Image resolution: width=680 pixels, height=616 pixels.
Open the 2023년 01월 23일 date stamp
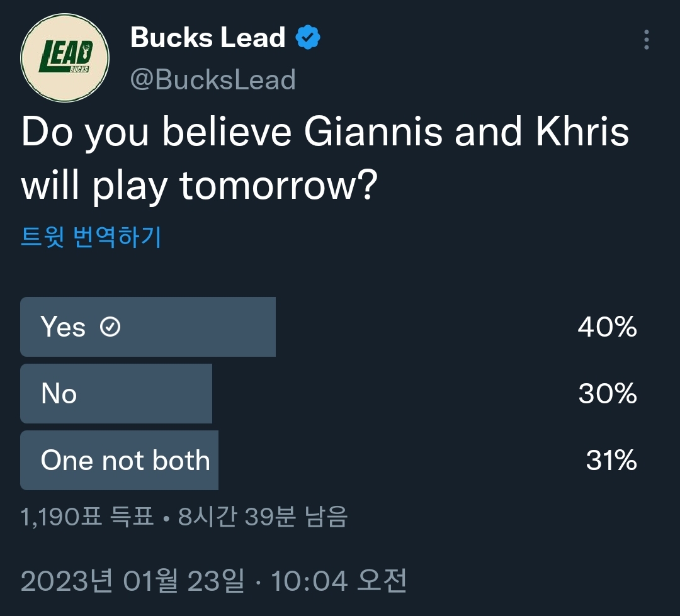(132, 581)
